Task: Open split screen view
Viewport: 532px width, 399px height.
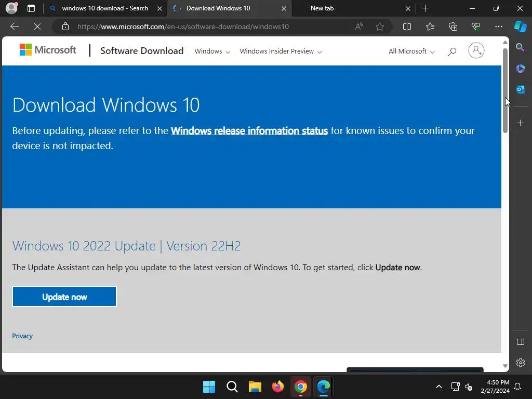Action: [x=407, y=26]
